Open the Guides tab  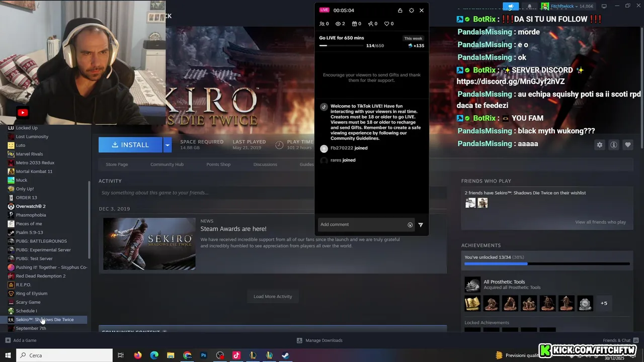[x=306, y=164]
